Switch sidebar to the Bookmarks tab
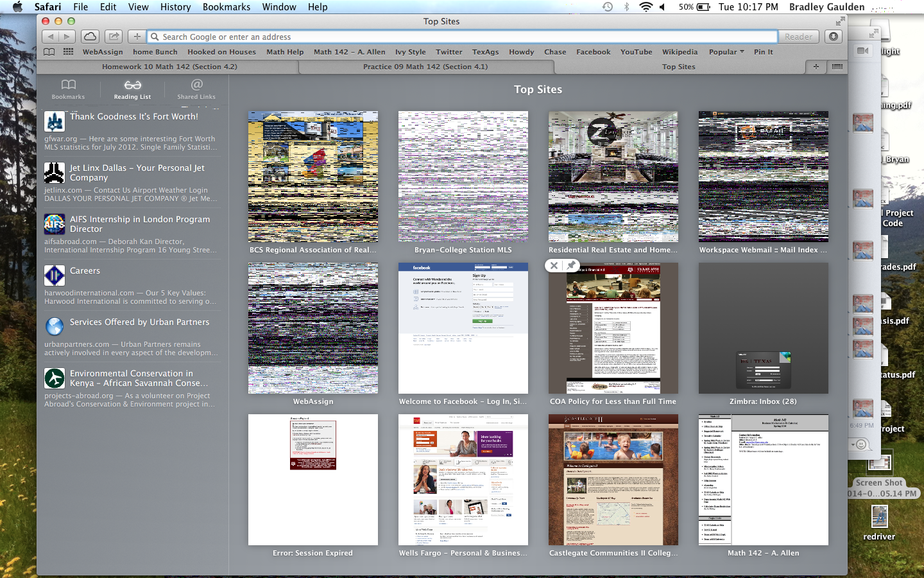Screen dimensions: 924x578 (x=68, y=89)
